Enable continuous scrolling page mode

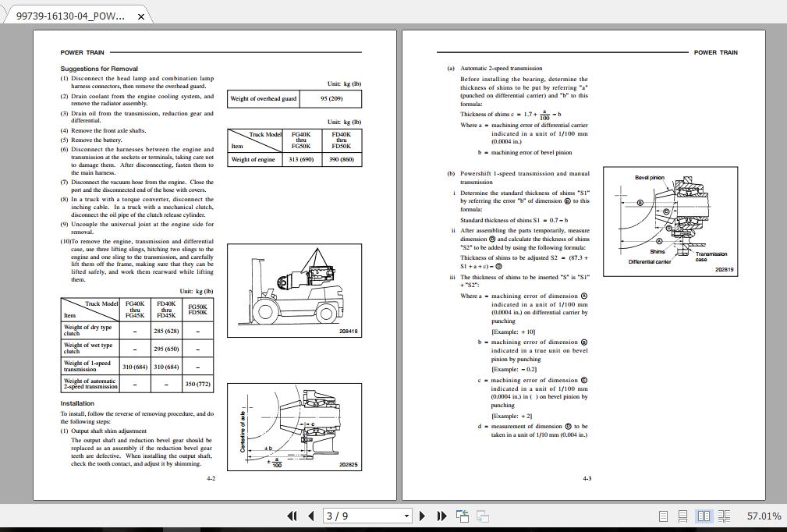coord(684,516)
